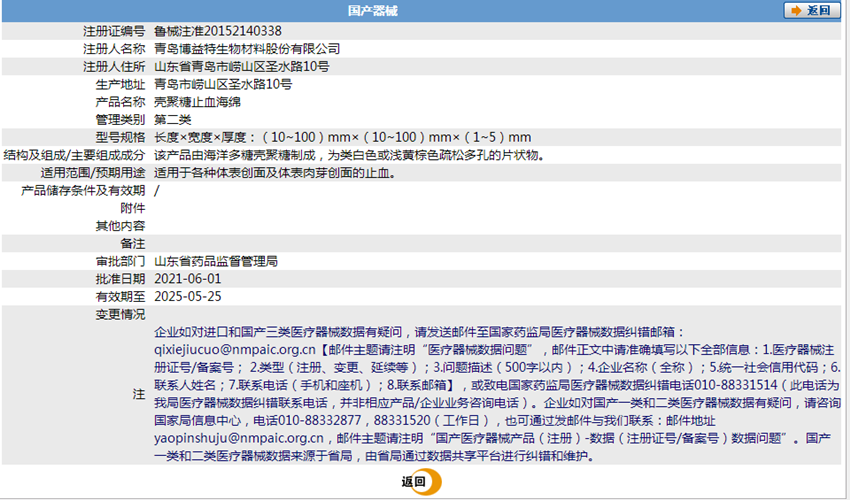Click product name 壳聚糖止血海绵

coord(197,102)
